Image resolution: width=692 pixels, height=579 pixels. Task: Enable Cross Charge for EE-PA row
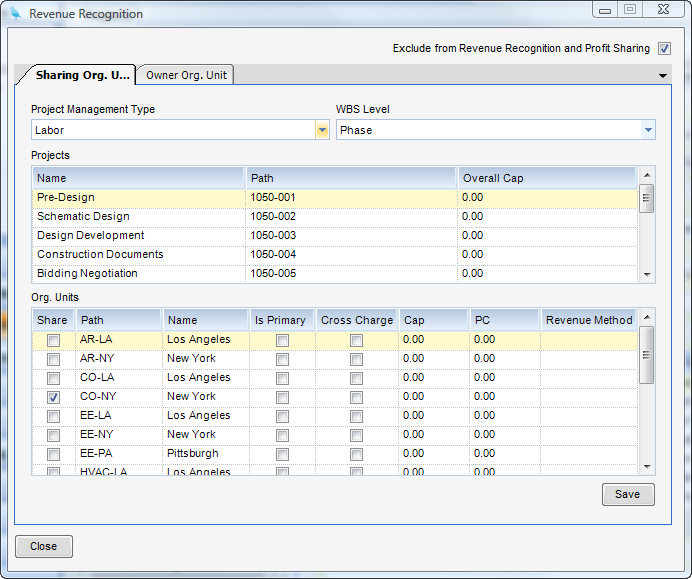point(356,454)
